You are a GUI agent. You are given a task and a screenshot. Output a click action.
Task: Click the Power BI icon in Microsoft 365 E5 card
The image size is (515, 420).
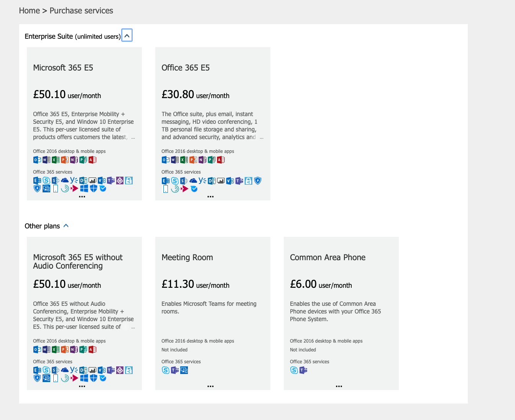point(92,180)
